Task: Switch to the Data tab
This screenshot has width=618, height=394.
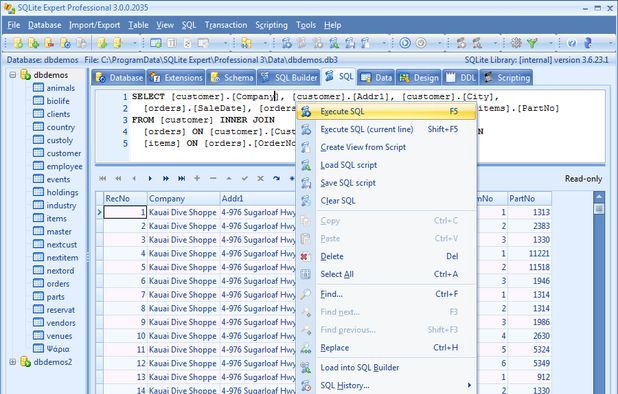Action: (376, 78)
